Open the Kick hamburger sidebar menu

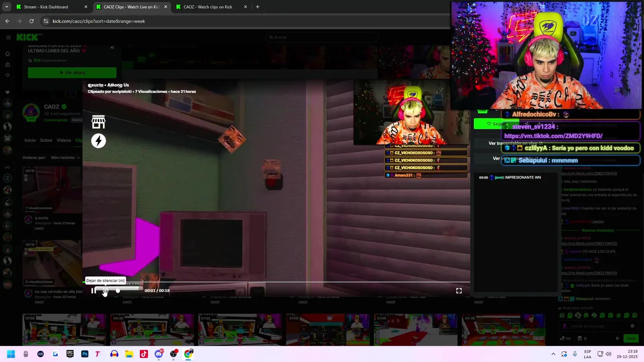click(8, 37)
